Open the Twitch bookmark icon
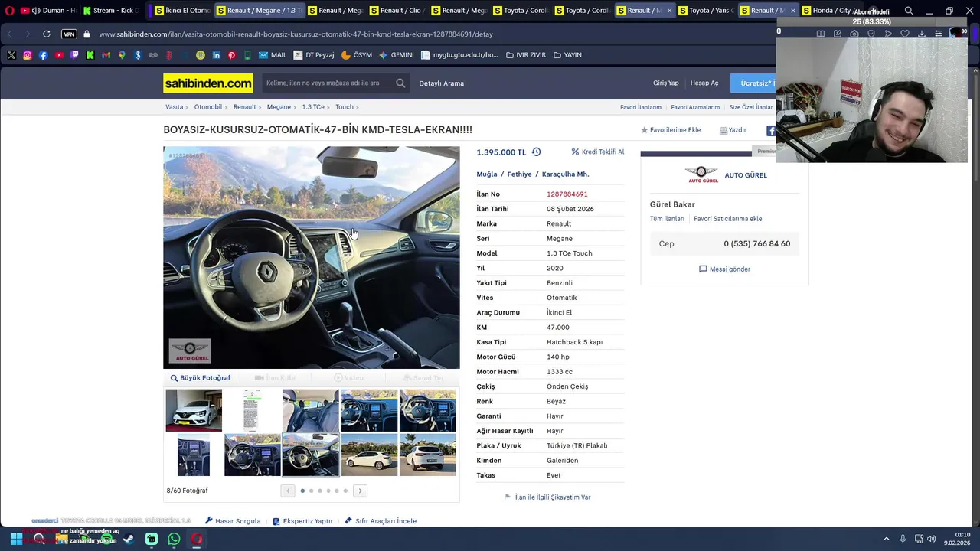Viewport: 980px width, 551px height. pos(74,55)
